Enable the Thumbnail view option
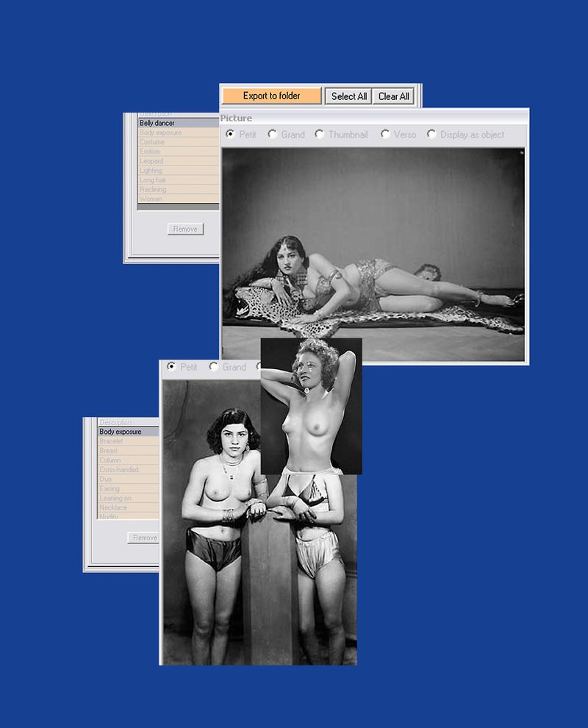Viewport: 588px width, 728px height. pos(320,135)
